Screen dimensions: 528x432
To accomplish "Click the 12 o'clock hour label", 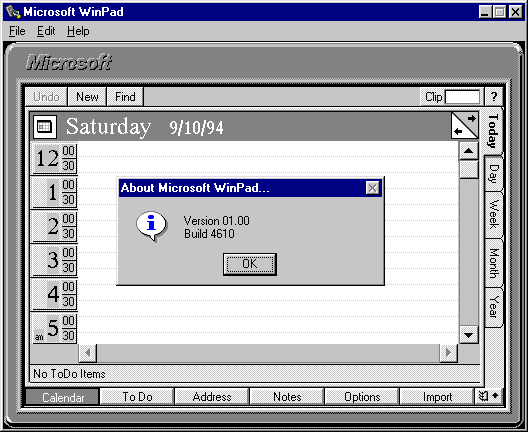I will coord(47,158).
